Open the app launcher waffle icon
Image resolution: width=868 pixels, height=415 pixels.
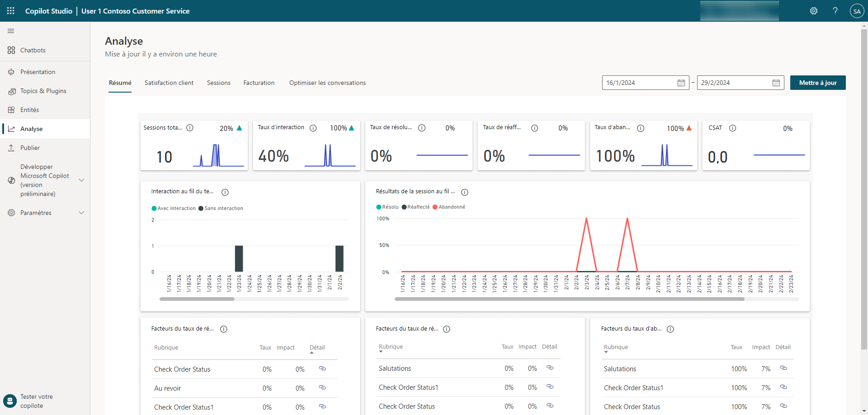point(11,11)
